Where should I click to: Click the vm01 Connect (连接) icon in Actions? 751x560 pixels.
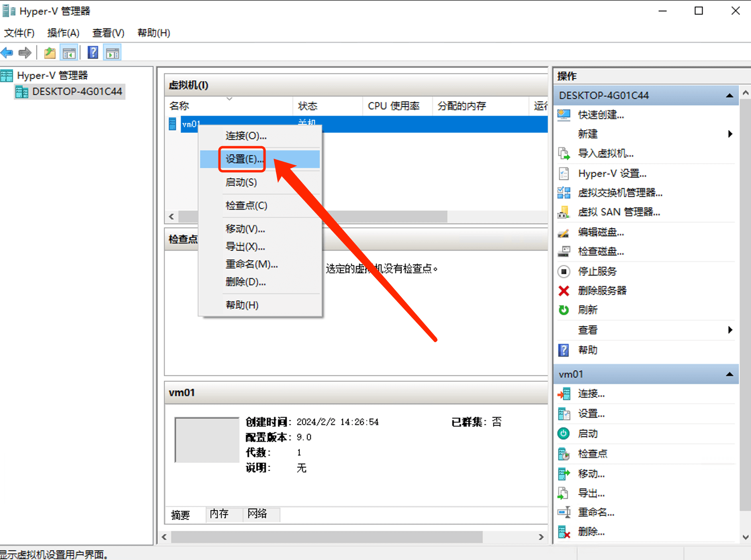point(564,394)
